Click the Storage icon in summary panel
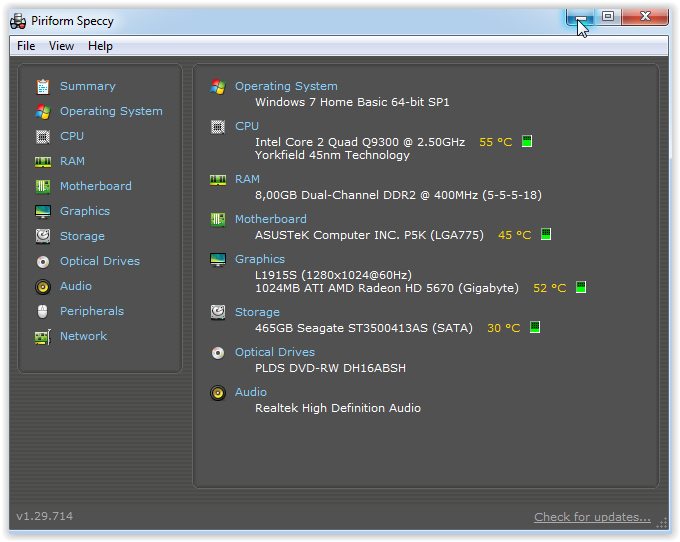This screenshot has width=680, height=542. (x=218, y=313)
